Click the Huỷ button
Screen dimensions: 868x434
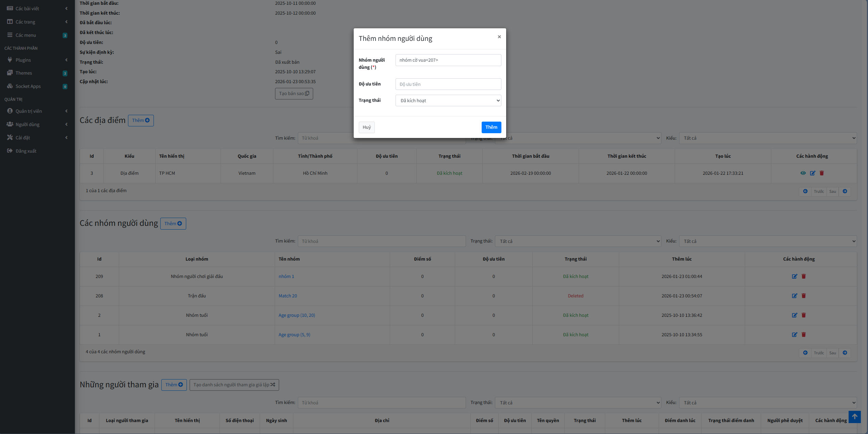coord(366,127)
